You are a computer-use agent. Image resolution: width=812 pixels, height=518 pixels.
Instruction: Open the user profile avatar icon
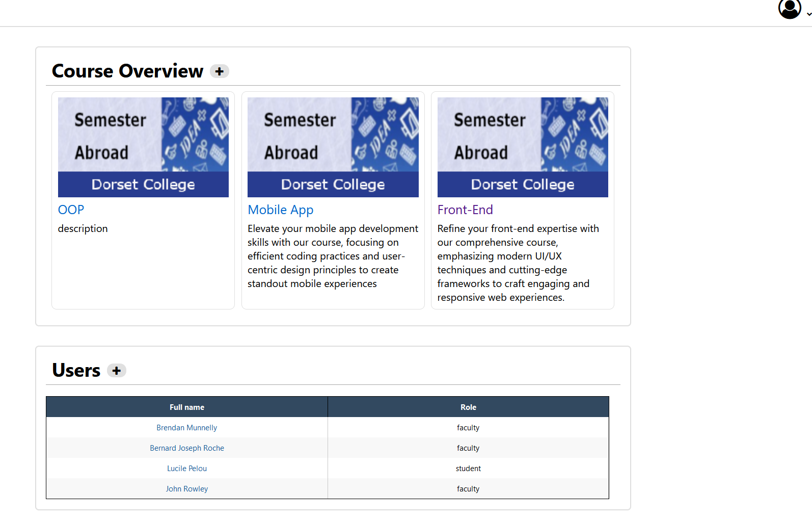point(790,9)
